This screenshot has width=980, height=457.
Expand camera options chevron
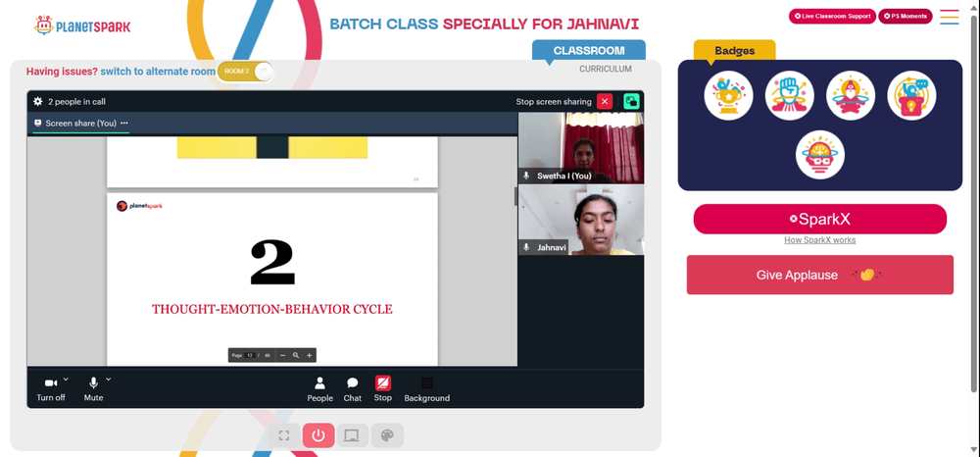pos(67,379)
